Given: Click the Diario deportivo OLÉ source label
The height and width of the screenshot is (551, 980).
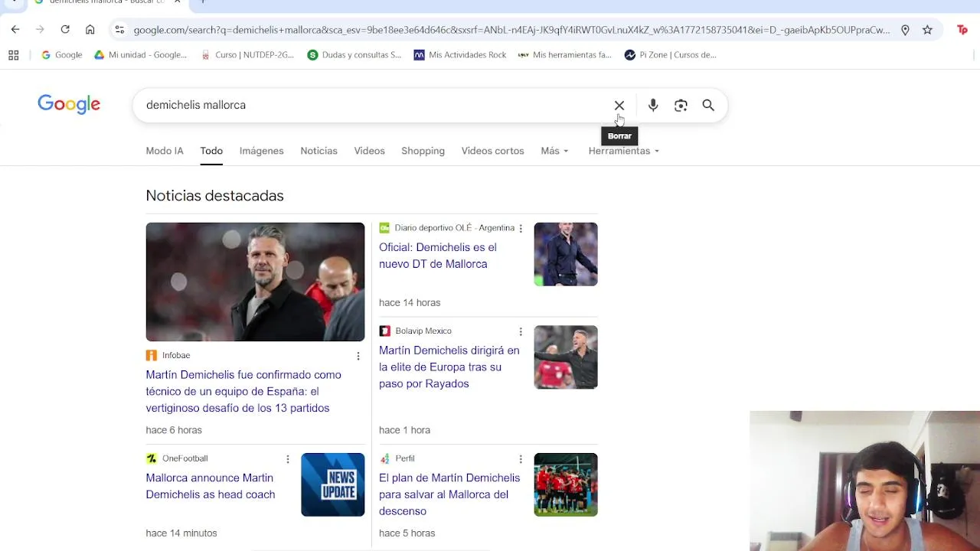Looking at the screenshot, I should (x=454, y=228).
